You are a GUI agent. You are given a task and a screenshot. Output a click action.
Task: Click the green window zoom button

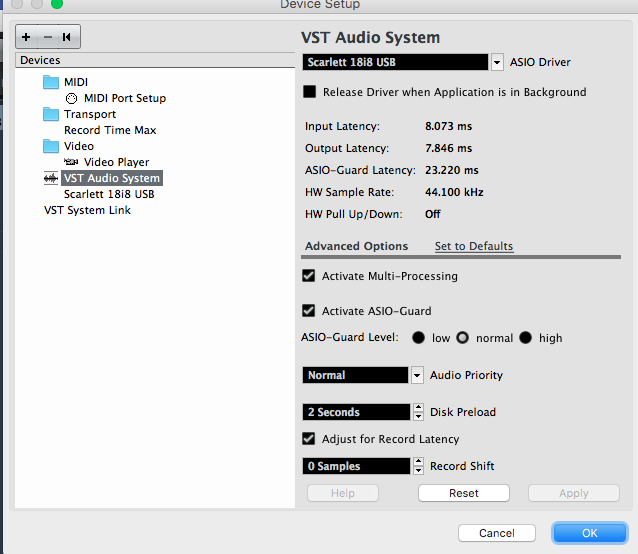(57, 4)
